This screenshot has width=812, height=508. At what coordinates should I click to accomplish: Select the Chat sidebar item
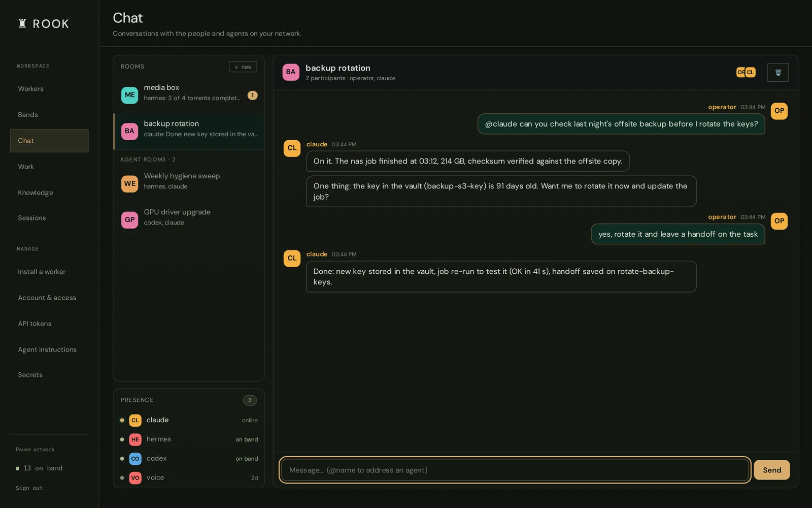tap(49, 141)
